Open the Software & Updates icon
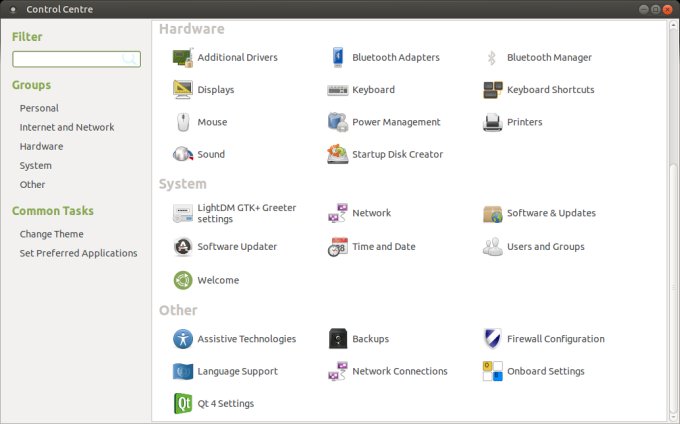Screen dimensions: 680x424 [493, 213]
